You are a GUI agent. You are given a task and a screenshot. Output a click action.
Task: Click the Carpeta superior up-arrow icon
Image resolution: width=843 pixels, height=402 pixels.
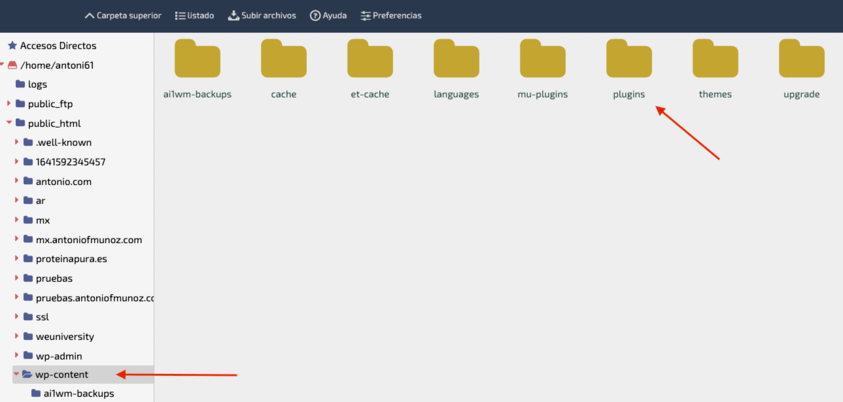(89, 16)
